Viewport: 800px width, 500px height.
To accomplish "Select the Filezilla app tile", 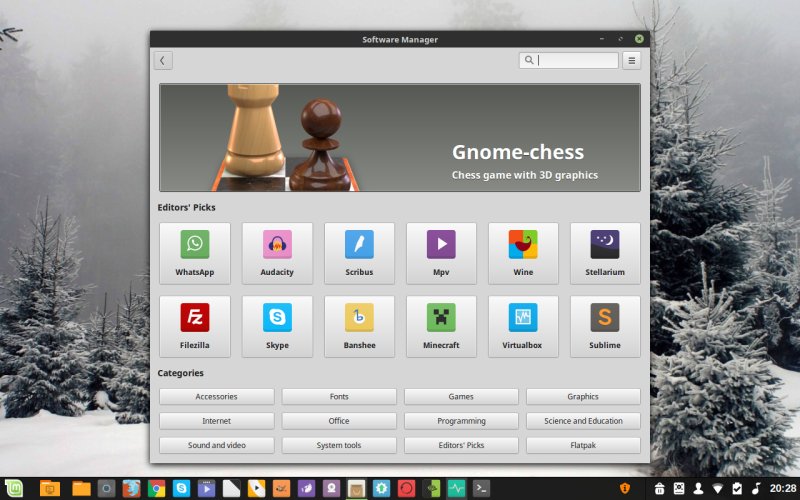I will tap(194, 327).
